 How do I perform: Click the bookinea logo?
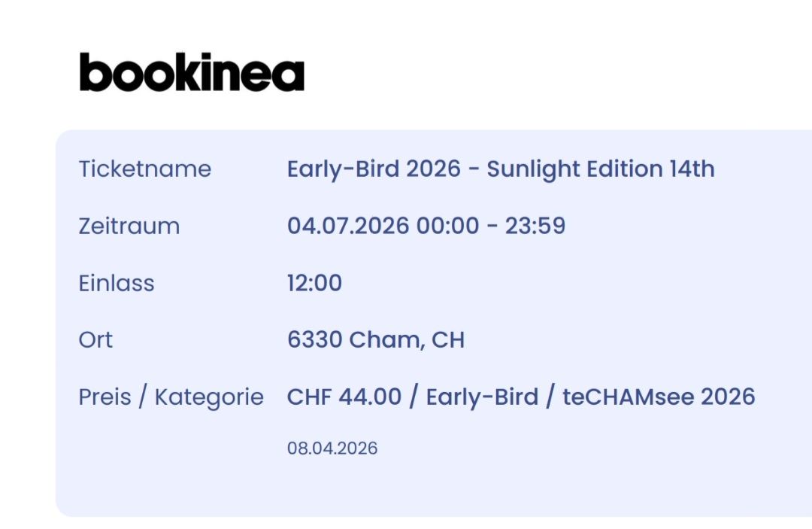(192, 72)
